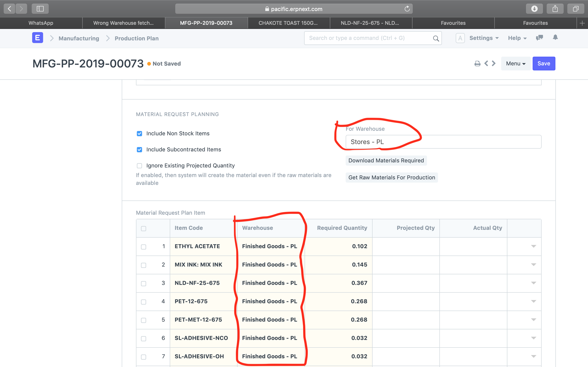Disable Include Subcontracted Items
Screen dimensions: 588x367
point(139,150)
